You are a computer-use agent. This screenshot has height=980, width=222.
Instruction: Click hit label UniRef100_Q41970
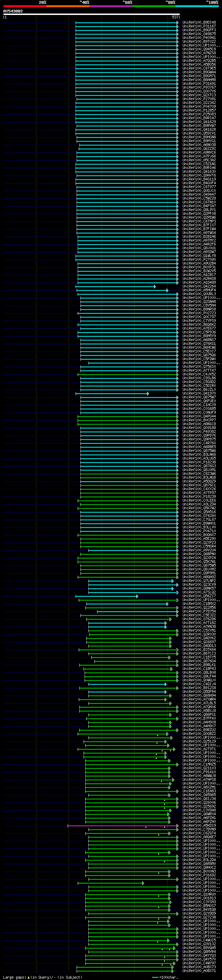pyautogui.click(x=199, y=393)
